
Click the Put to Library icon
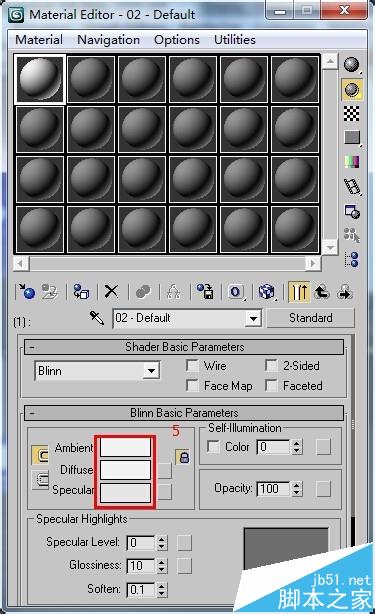tap(205, 292)
